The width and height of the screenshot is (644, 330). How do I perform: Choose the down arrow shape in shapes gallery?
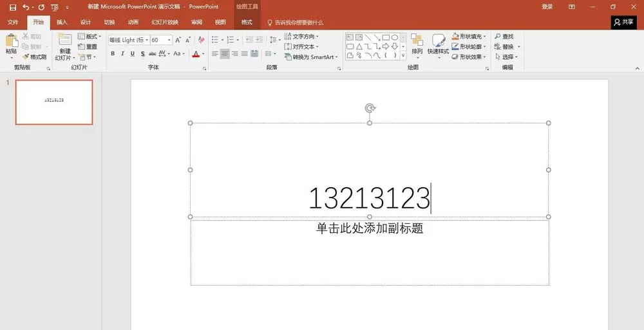coord(395,46)
